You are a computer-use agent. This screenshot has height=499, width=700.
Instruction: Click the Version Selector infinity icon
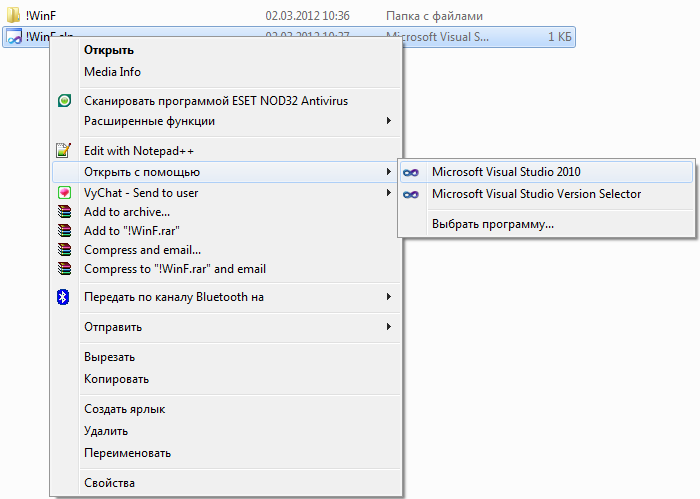(x=411, y=194)
